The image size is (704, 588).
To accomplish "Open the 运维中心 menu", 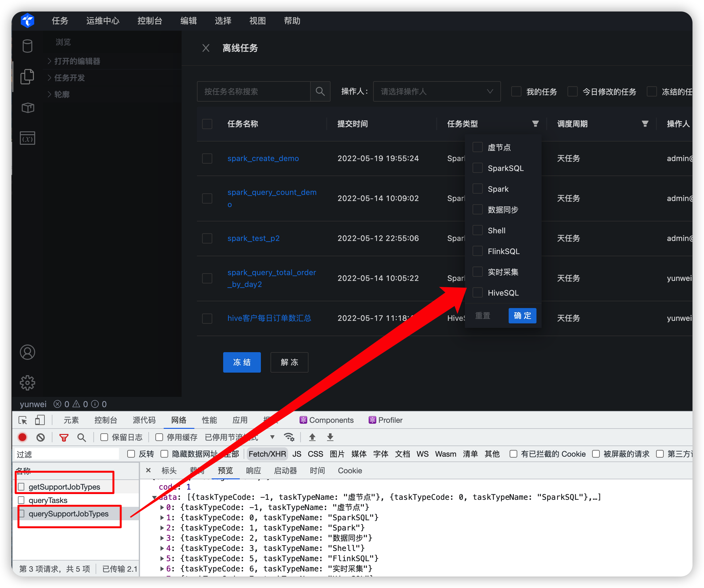I will click(103, 20).
